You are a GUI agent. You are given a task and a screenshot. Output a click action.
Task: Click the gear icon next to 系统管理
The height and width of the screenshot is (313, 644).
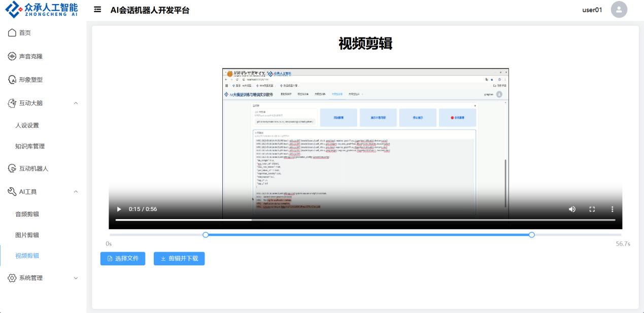point(12,278)
